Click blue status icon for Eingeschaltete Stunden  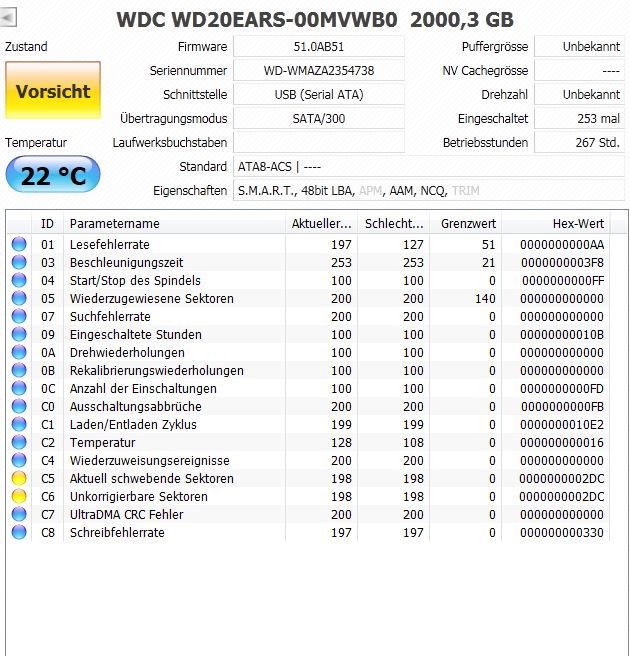pyautogui.click(x=19, y=334)
